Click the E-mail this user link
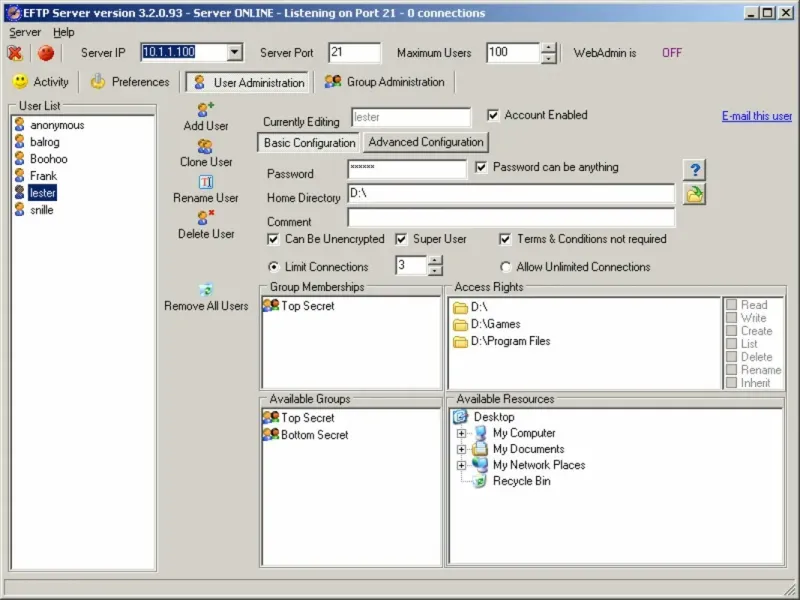The width and height of the screenshot is (800, 600). pyautogui.click(x=757, y=116)
